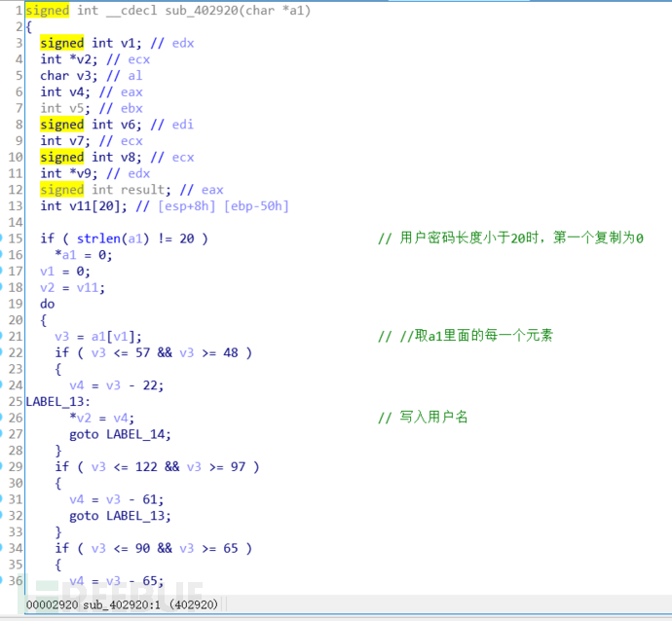
Task: Click the '__cdecl' calling convention on line 1
Action: pos(131,11)
